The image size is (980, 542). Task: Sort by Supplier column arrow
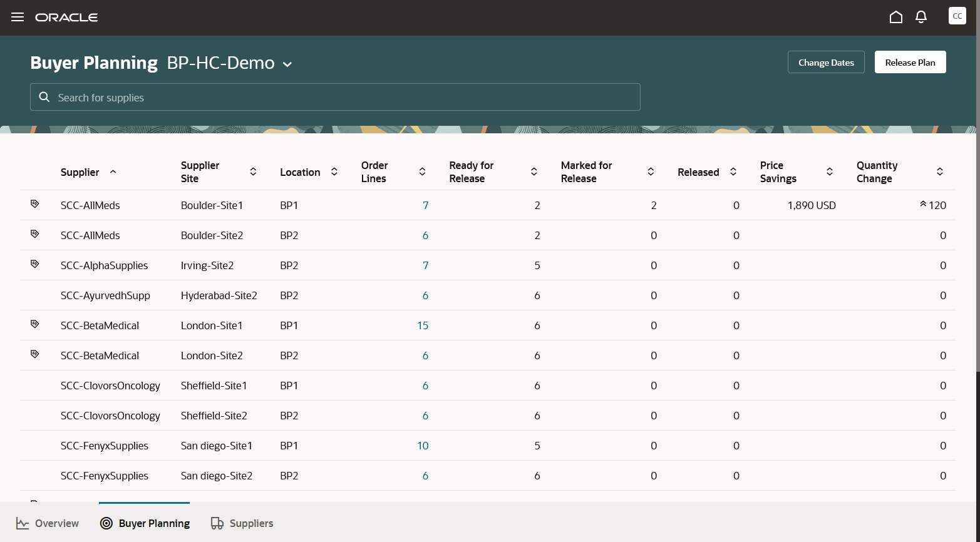click(x=113, y=171)
